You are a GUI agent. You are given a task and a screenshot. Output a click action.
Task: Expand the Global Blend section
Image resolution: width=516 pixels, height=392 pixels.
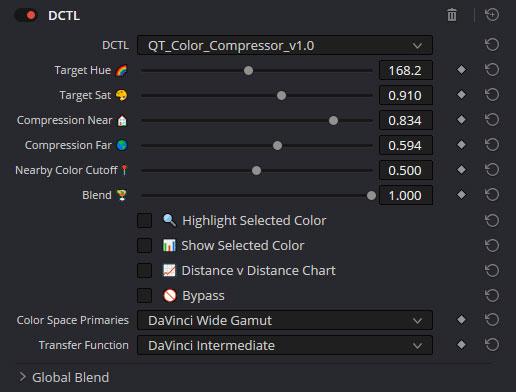pyautogui.click(x=23, y=377)
